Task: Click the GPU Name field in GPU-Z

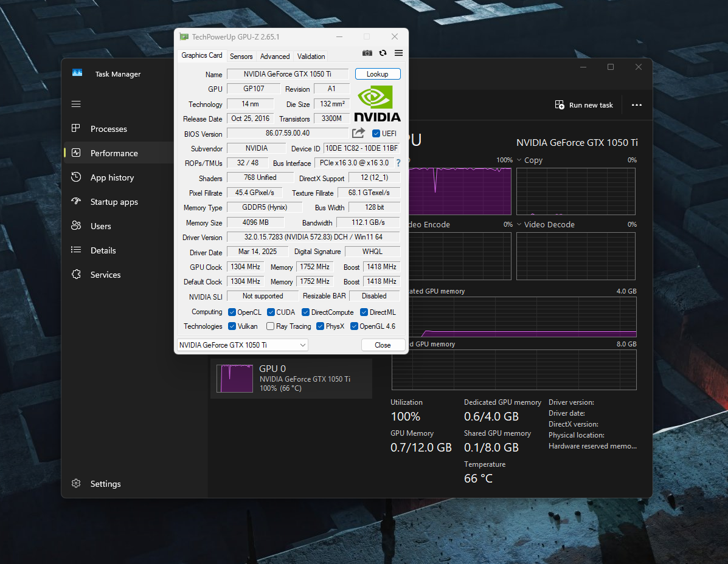Action: 288,74
